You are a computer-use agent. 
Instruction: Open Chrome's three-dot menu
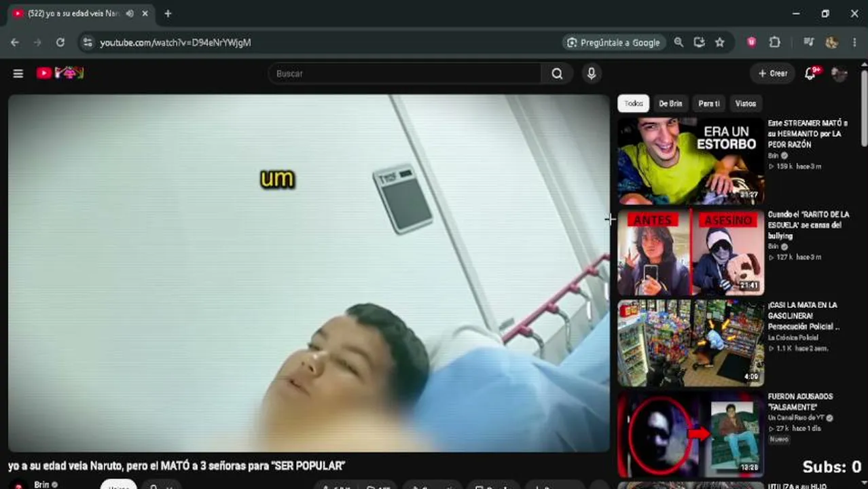click(x=854, y=42)
